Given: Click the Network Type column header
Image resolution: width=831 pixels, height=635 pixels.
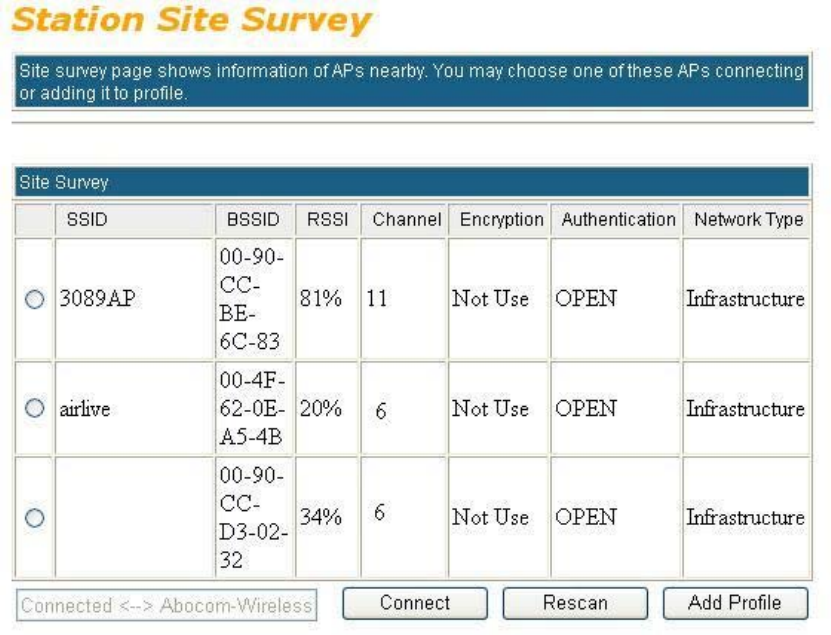Looking at the screenshot, I should coord(746,219).
